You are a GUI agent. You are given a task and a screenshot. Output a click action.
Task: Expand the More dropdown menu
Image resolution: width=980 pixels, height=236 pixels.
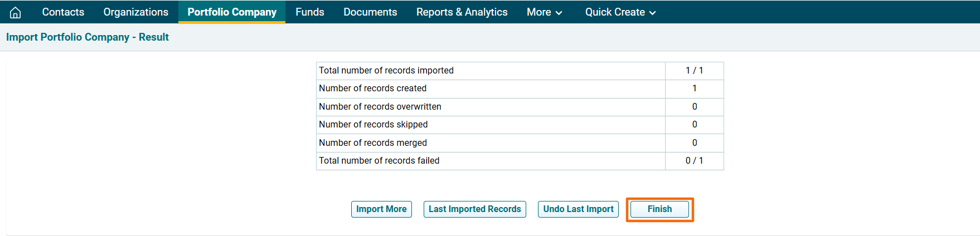coord(544,12)
